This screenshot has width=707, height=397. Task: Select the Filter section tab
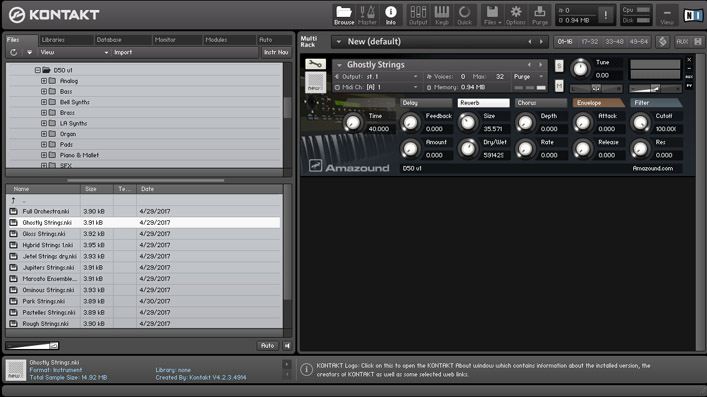point(656,103)
